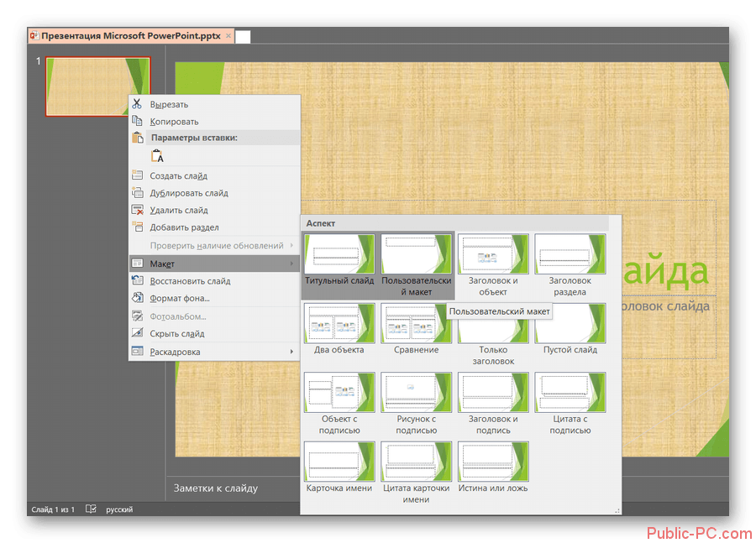Viewport: 756px width, 543px height.
Task: Expand the Макет submenu arrow
Action: [x=291, y=264]
